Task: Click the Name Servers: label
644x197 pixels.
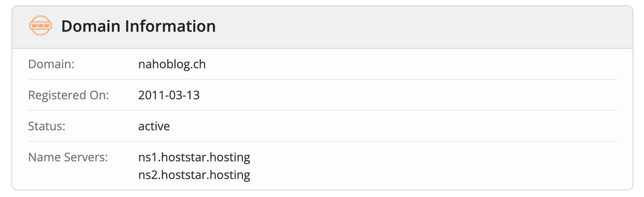Action: (68, 157)
